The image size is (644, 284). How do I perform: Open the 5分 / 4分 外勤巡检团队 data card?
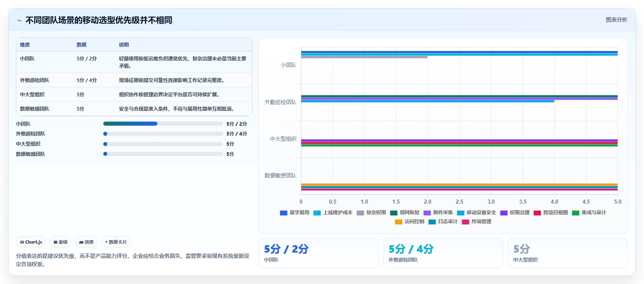point(443,253)
